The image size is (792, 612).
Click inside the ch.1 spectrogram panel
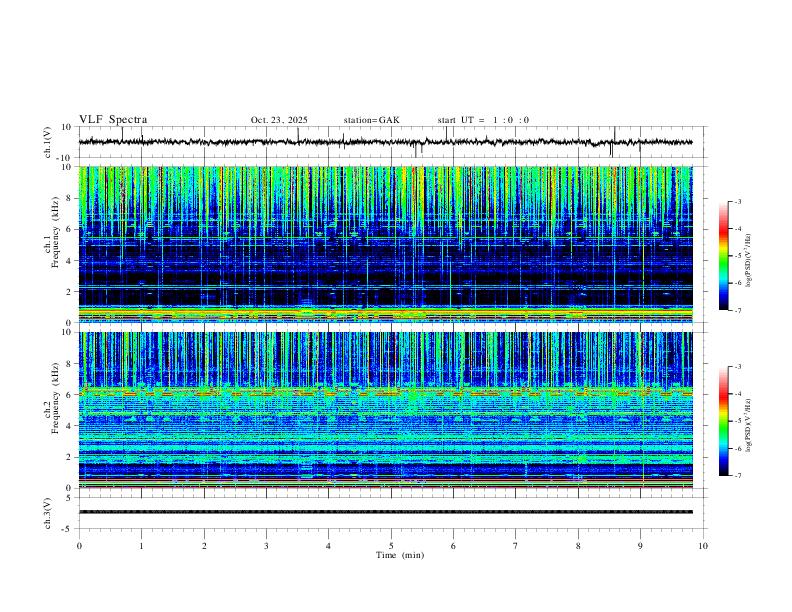click(x=386, y=244)
